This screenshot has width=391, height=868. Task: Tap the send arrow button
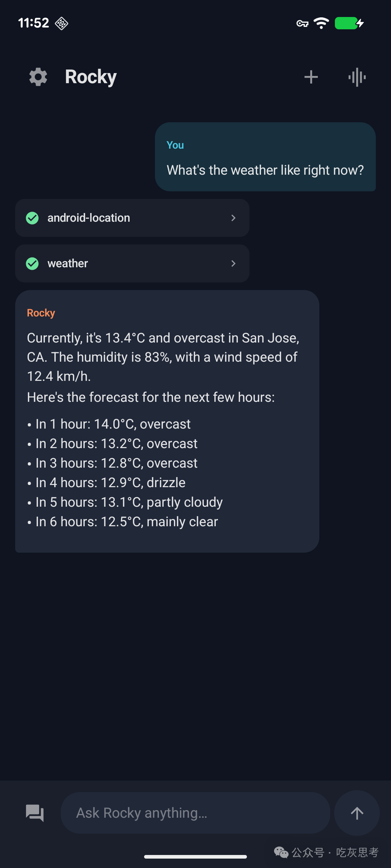tap(357, 813)
